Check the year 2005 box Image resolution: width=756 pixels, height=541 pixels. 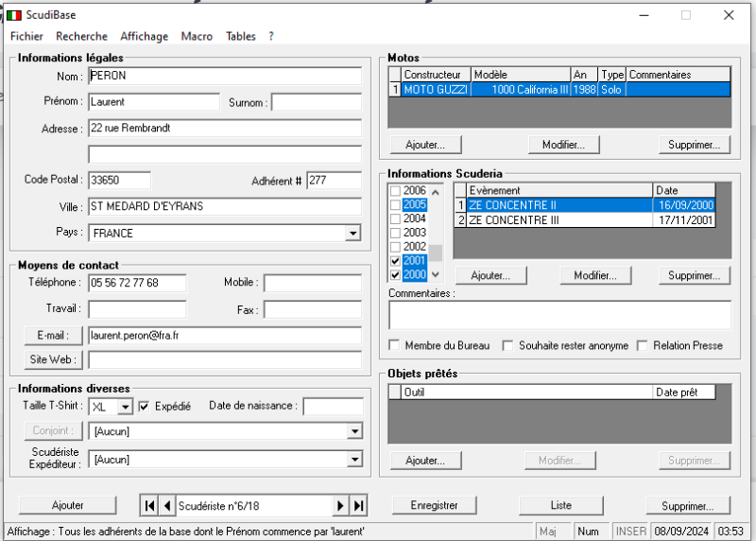395,204
